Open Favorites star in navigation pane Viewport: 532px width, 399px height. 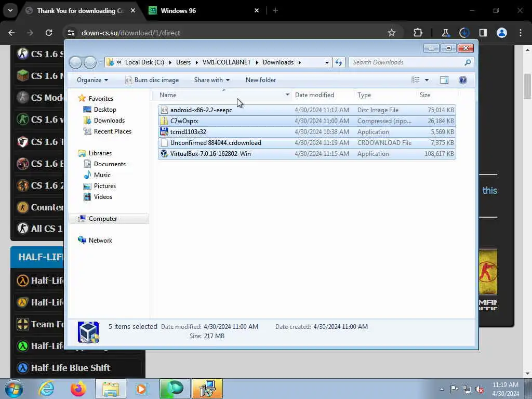[82, 98]
